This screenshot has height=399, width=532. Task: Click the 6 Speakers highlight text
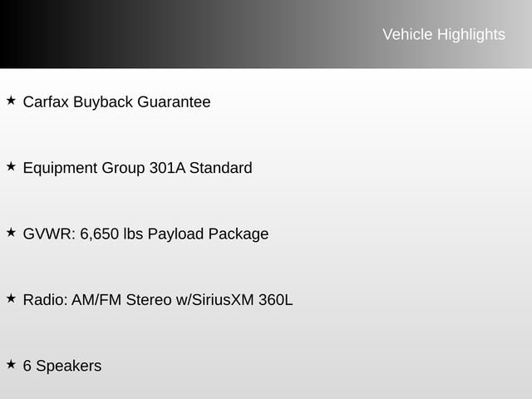62,366
